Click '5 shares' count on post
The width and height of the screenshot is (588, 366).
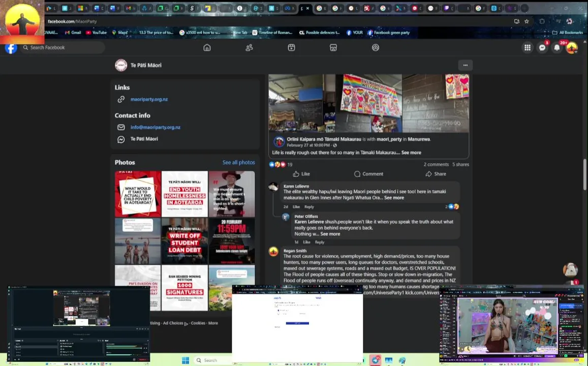click(x=460, y=164)
